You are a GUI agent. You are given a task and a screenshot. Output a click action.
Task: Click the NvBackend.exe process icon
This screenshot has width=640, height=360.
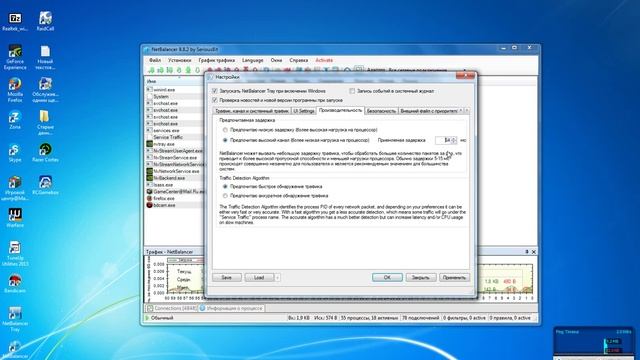[x=149, y=178]
